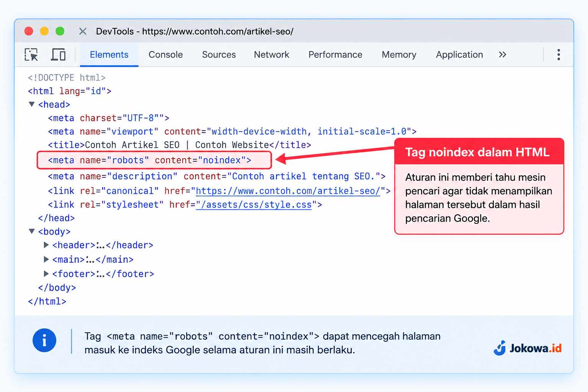This screenshot has height=392, width=588.
Task: Switch to the Application tab
Action: point(459,55)
